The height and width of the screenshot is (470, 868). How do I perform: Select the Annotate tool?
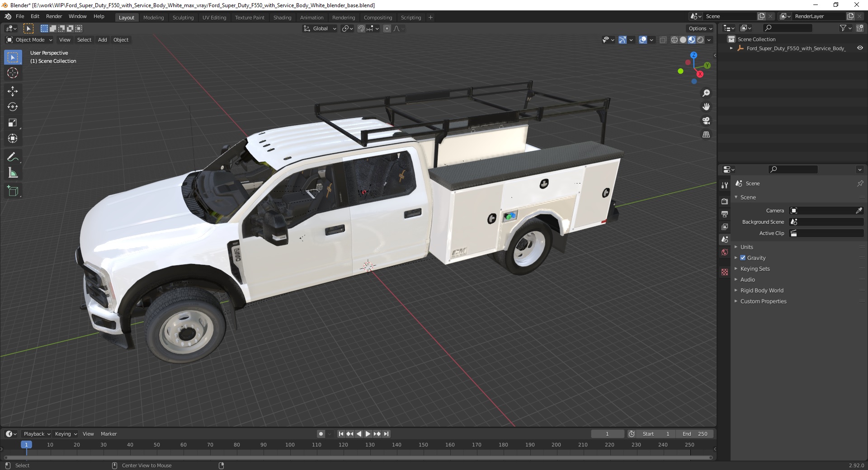click(x=13, y=157)
